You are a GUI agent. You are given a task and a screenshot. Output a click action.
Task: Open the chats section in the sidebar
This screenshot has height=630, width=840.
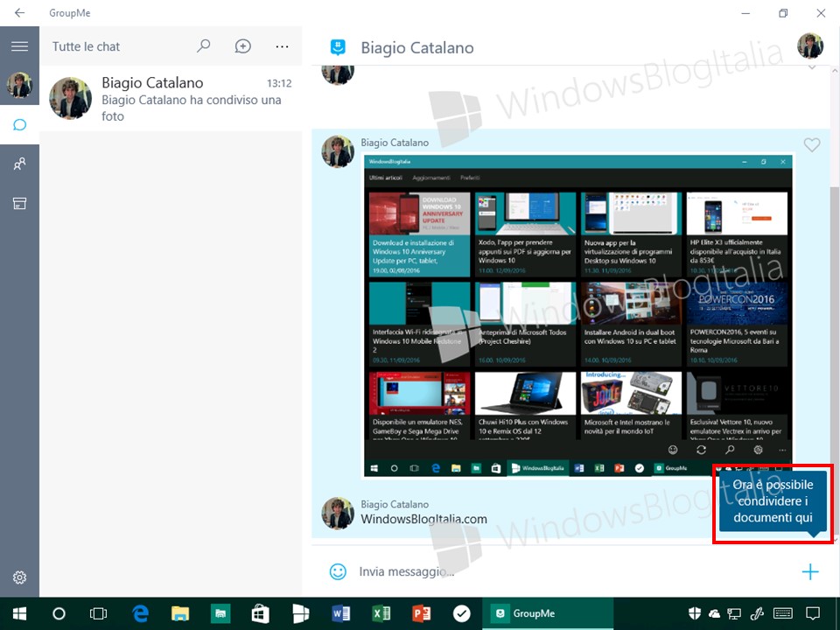pos(19,125)
